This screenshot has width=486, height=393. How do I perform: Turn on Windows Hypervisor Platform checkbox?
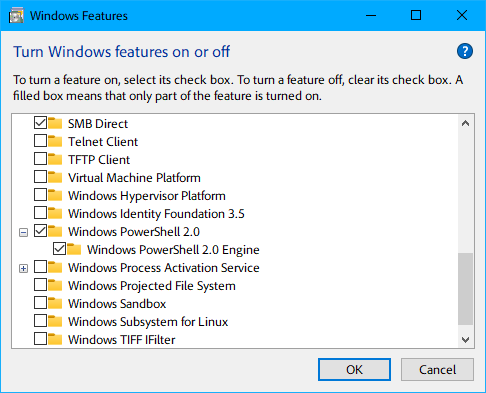pyautogui.click(x=40, y=195)
